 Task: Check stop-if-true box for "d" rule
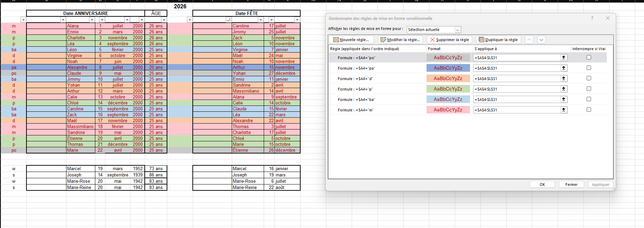point(589,78)
